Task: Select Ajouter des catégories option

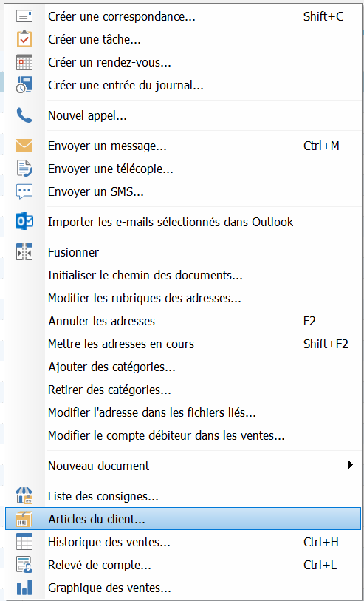Action: click(x=183, y=367)
